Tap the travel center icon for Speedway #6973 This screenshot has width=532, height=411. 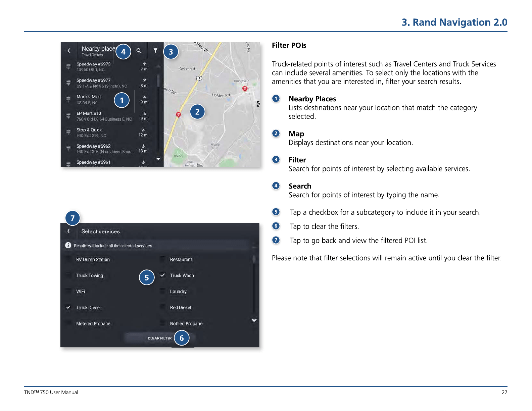click(x=68, y=66)
